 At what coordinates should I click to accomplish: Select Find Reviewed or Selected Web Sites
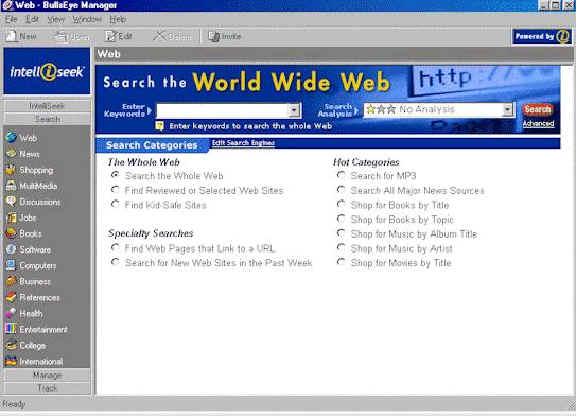115,190
